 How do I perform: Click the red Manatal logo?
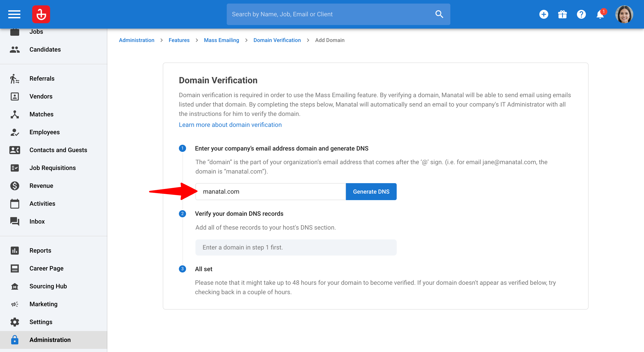(41, 14)
